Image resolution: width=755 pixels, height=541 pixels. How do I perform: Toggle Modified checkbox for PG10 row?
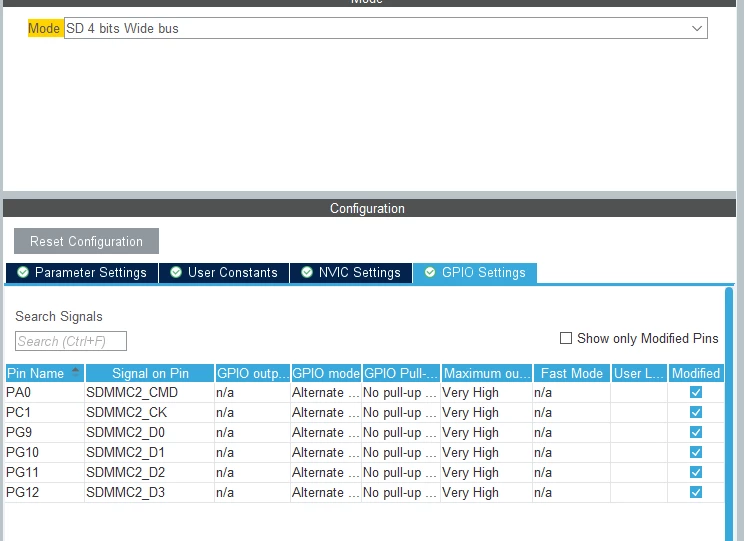[696, 452]
